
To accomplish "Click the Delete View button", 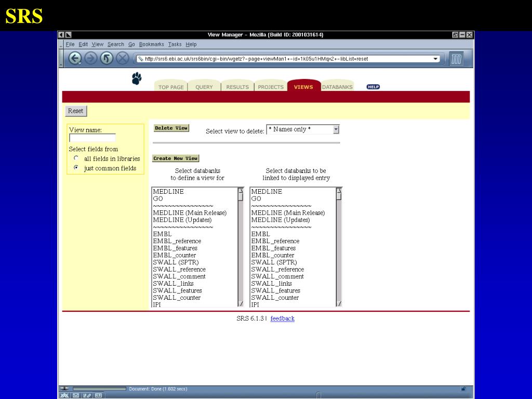I will [x=171, y=128].
